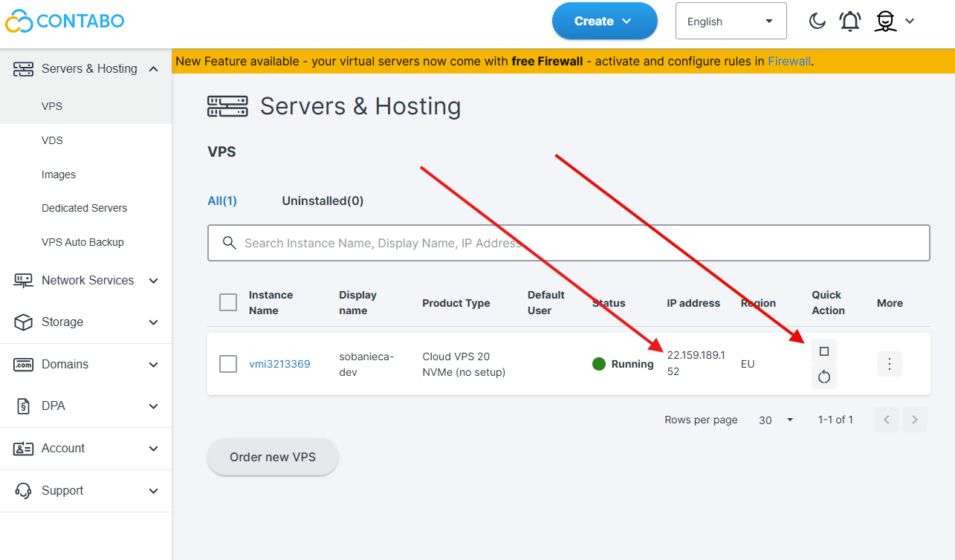Screen dimensions: 955x560
Task: Check the vmi3213369 row checkbox
Action: click(228, 364)
